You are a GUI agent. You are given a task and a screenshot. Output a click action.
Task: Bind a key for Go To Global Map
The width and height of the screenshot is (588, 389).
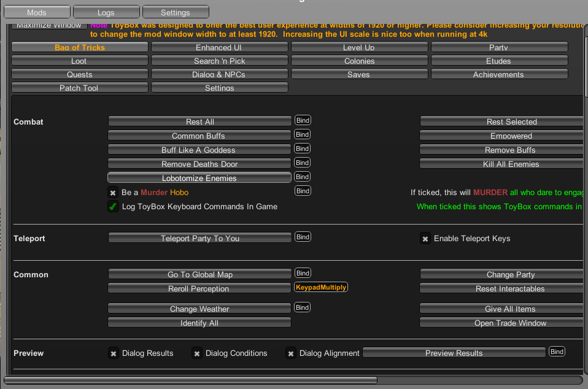point(303,273)
